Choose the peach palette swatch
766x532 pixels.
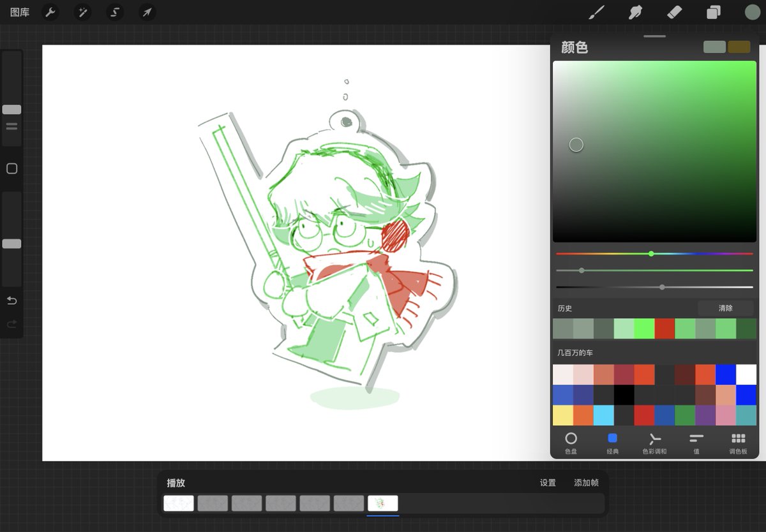pyautogui.click(x=726, y=395)
